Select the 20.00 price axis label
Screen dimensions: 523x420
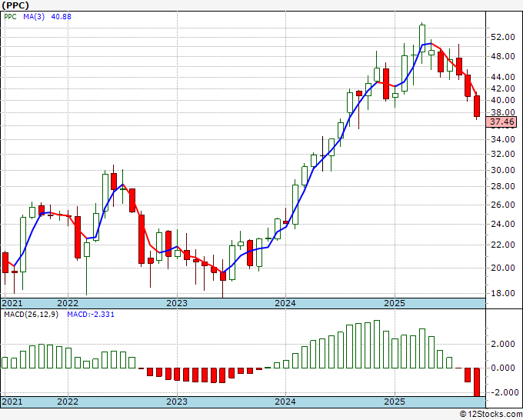click(x=502, y=268)
